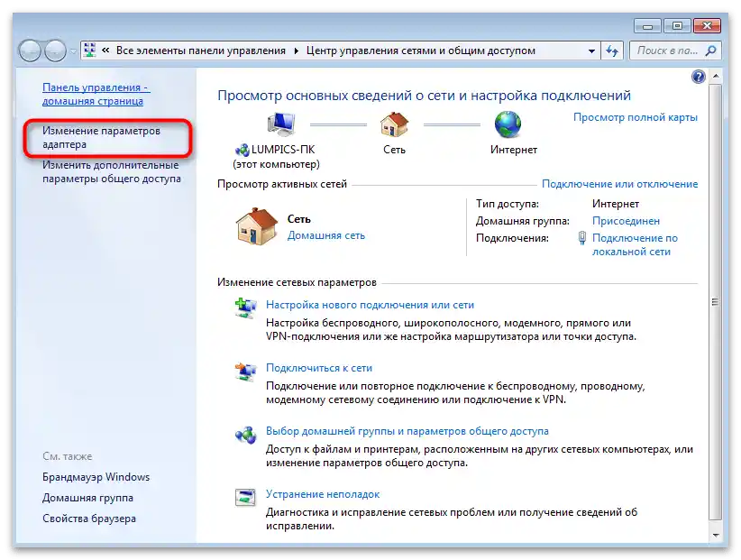Open Изменение параметров адаптера
The image size is (741, 560).
pyautogui.click(x=101, y=137)
